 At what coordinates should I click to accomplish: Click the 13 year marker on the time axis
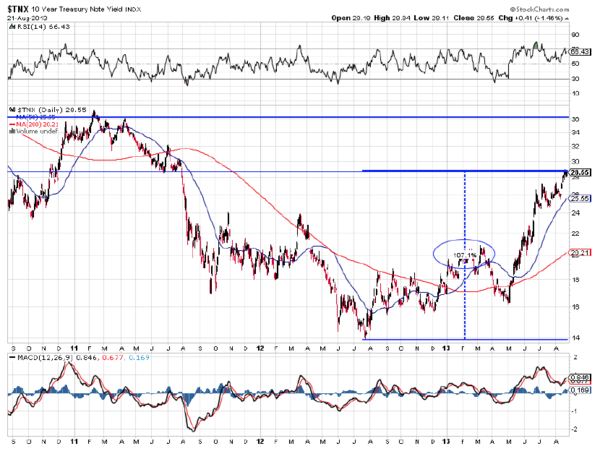click(x=445, y=349)
